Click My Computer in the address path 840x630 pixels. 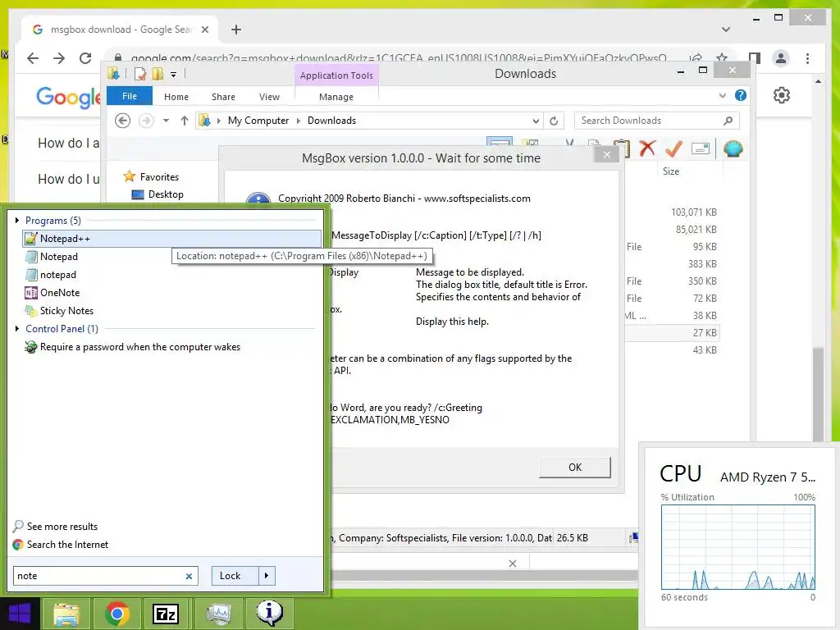point(258,121)
